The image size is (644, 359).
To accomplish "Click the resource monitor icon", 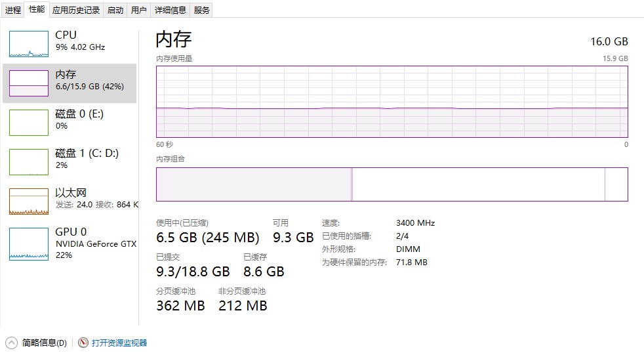I will tap(83, 343).
